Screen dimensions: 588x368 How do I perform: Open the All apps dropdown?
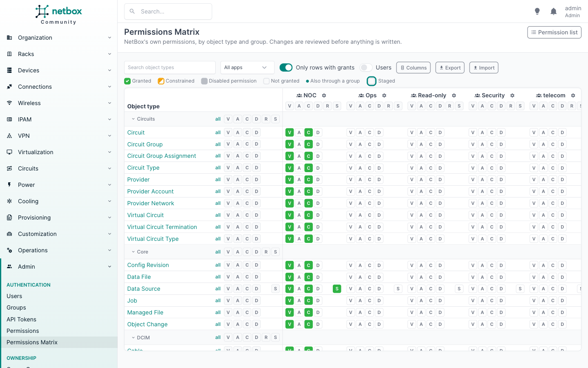247,67
